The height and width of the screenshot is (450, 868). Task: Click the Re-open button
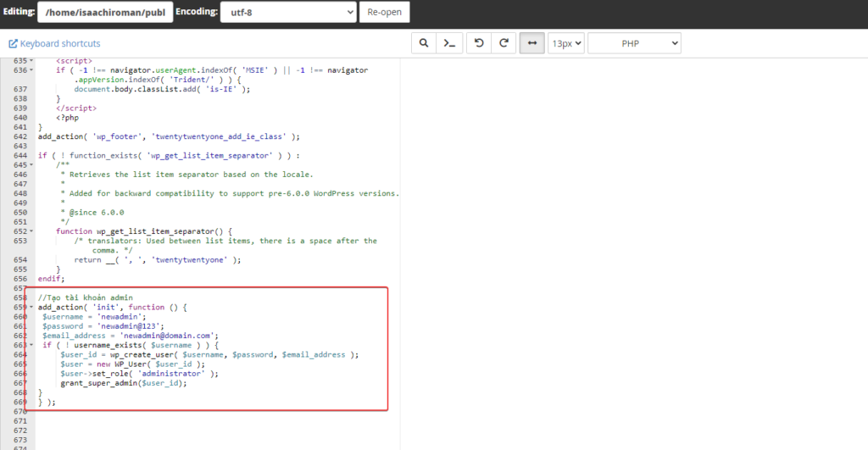tap(384, 12)
